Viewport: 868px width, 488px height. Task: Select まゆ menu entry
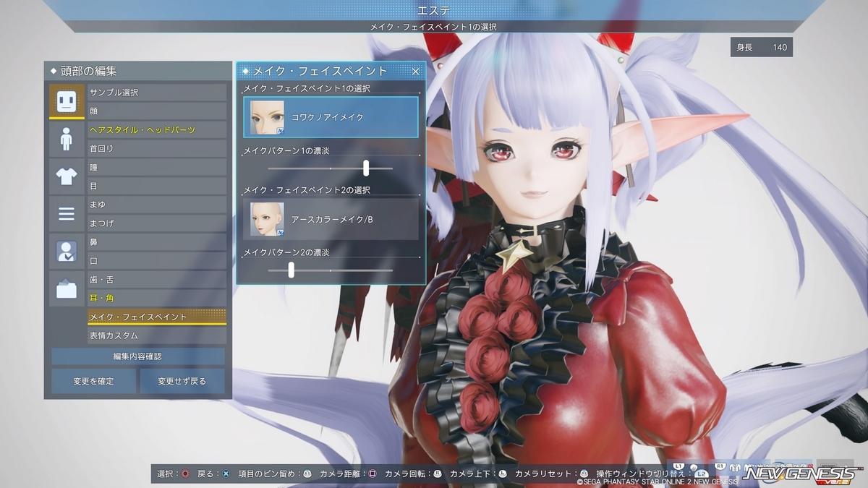tap(157, 205)
